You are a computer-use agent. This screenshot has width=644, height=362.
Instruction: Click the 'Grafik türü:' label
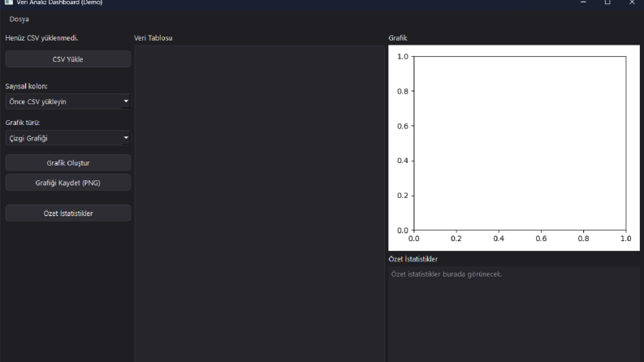[23, 123]
